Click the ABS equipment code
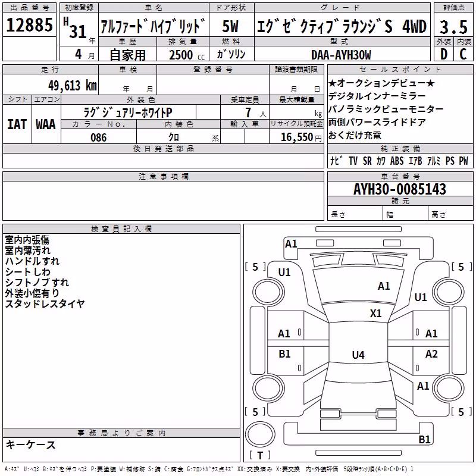476x476 pixels. coord(397,161)
